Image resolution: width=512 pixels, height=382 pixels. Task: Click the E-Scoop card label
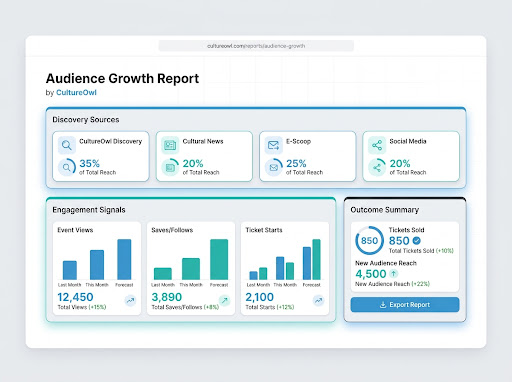[298, 141]
